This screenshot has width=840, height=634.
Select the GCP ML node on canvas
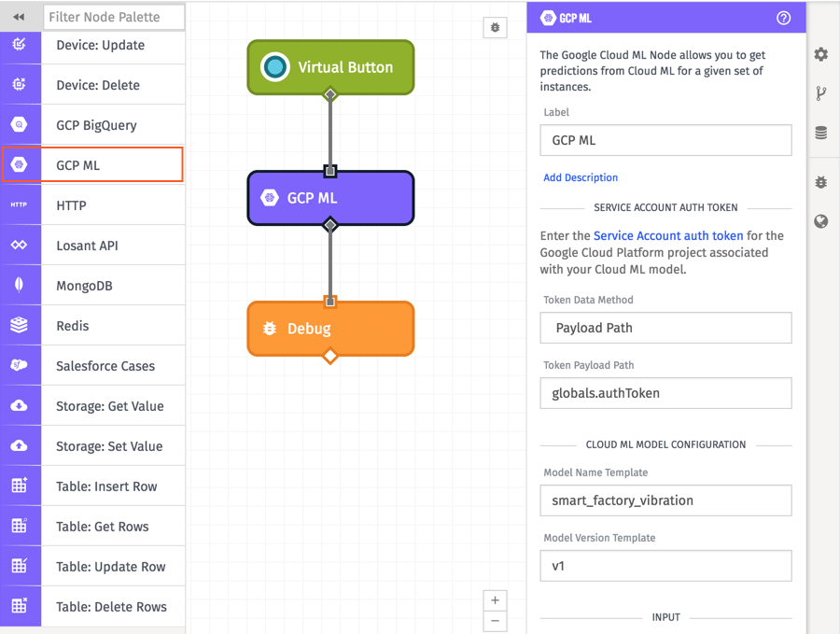(330, 198)
